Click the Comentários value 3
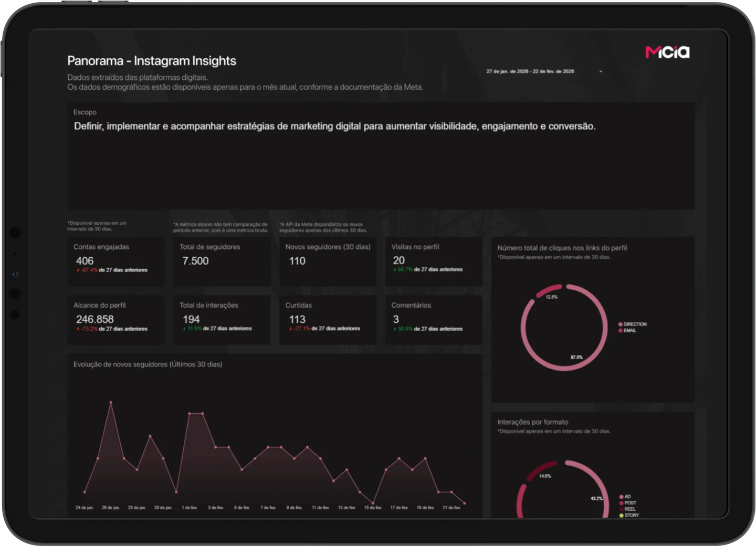This screenshot has width=756, height=546. [x=396, y=319]
